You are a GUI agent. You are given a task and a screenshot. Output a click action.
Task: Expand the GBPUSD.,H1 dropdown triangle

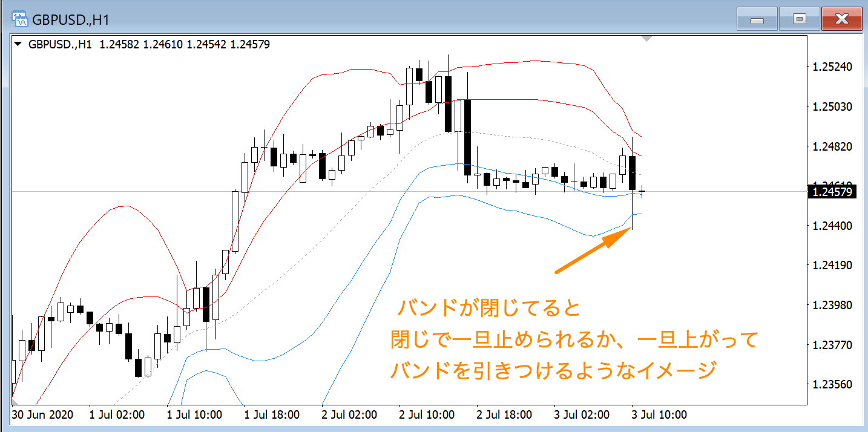[x=18, y=44]
